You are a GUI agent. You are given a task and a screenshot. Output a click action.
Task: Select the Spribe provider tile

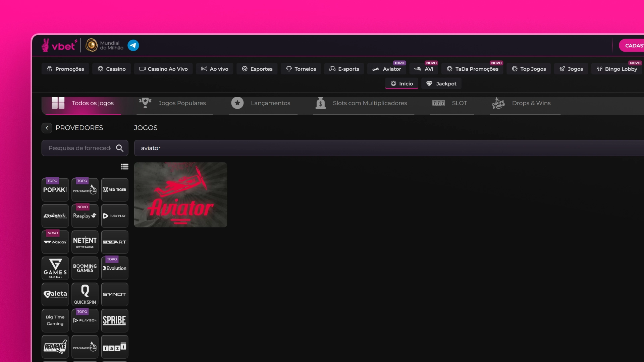click(x=115, y=320)
